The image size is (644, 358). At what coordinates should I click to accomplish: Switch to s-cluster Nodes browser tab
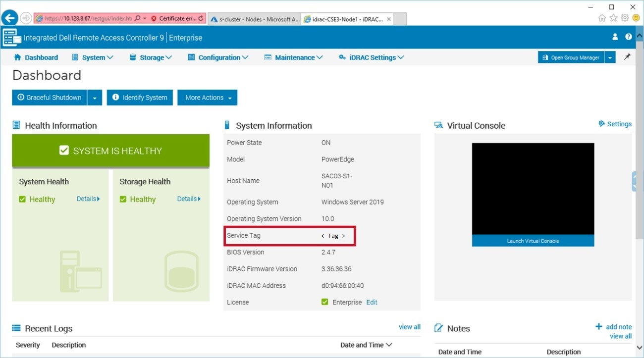pos(255,19)
